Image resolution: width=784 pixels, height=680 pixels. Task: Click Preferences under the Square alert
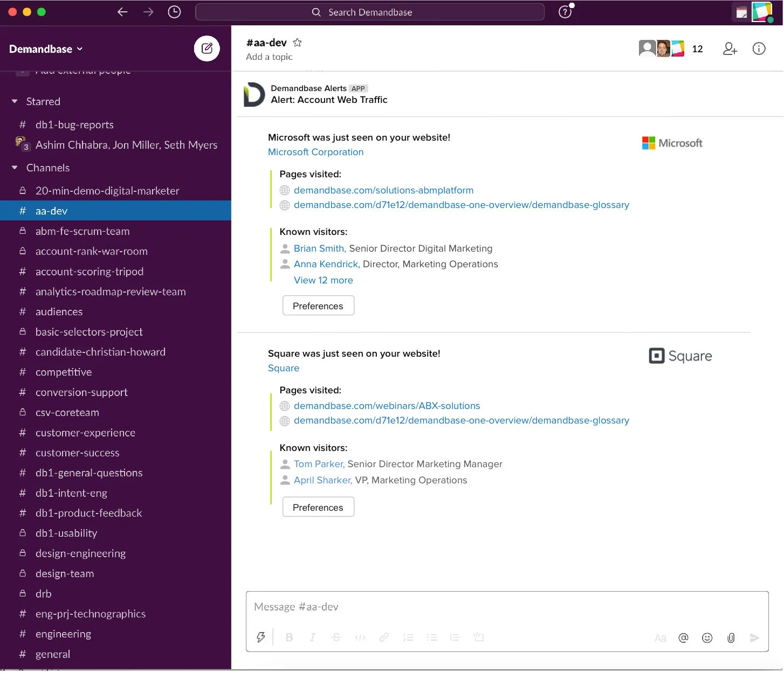pos(318,507)
